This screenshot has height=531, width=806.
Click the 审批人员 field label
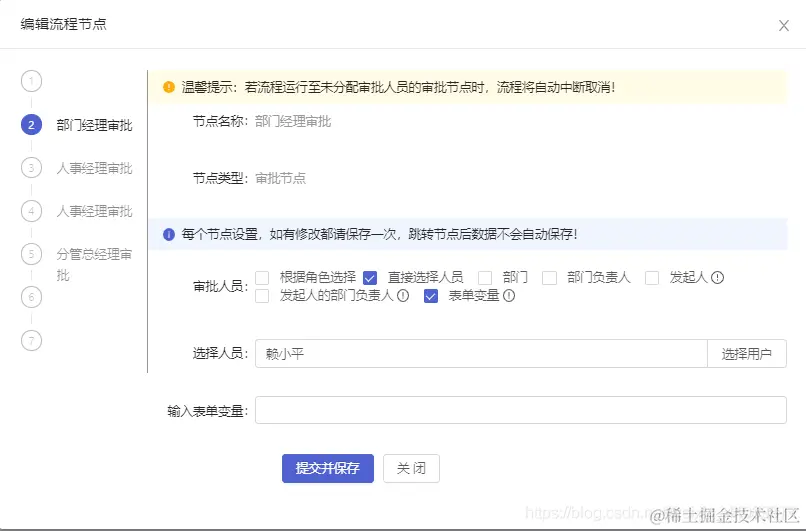[221, 286]
